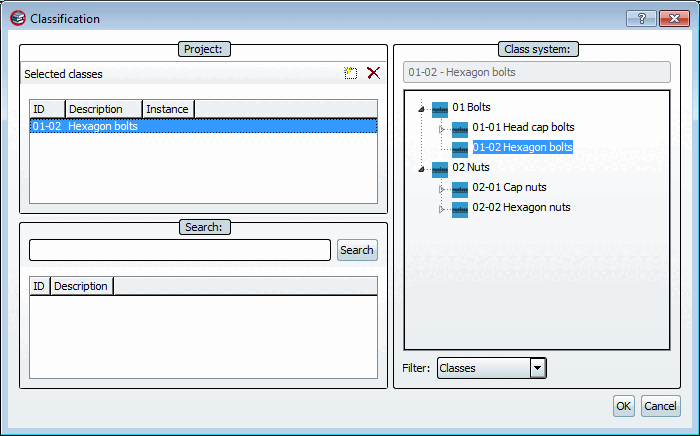Select 01 Bolts in the class tree

471,107
